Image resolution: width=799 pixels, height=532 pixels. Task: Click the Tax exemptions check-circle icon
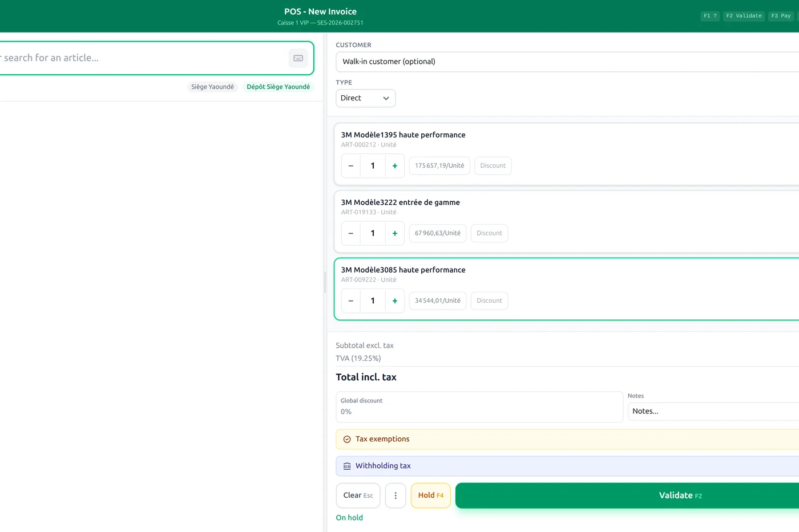coord(347,440)
